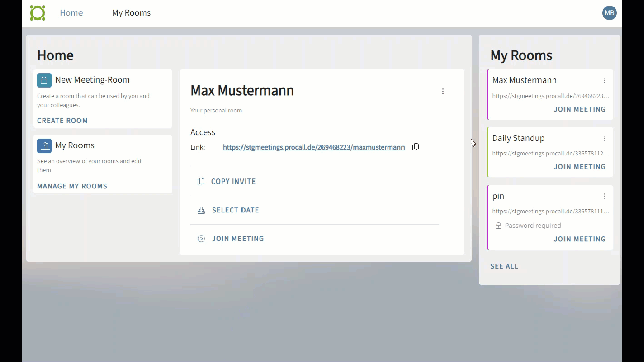
Task: Go to the Home tab
Action: 71,13
